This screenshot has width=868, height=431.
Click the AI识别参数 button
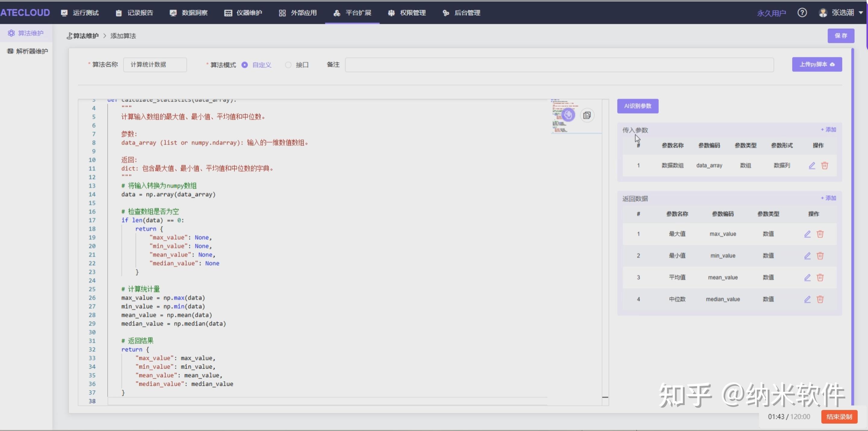637,106
